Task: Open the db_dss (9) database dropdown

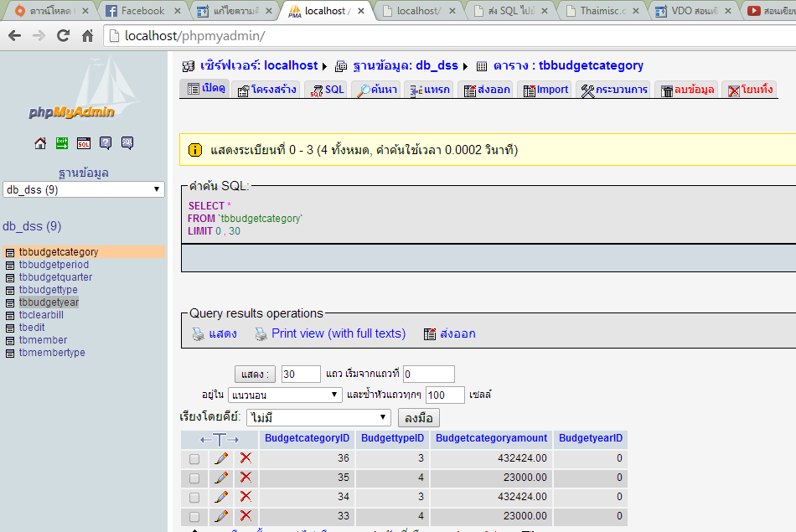Action: coord(84,190)
